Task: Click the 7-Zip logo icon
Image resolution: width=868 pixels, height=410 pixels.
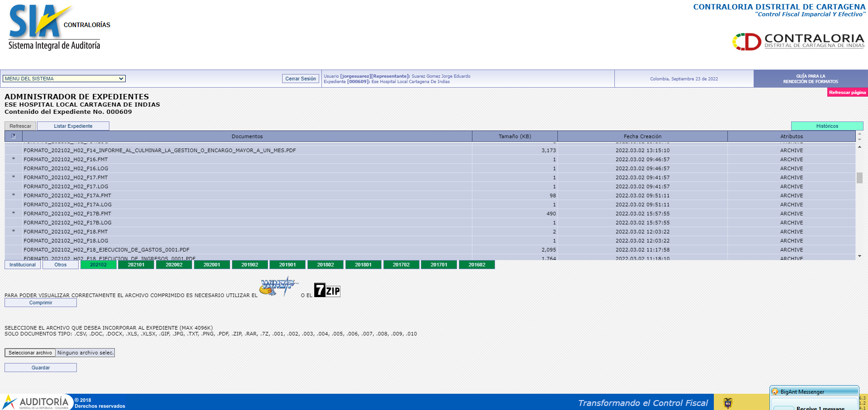Action: (327, 290)
